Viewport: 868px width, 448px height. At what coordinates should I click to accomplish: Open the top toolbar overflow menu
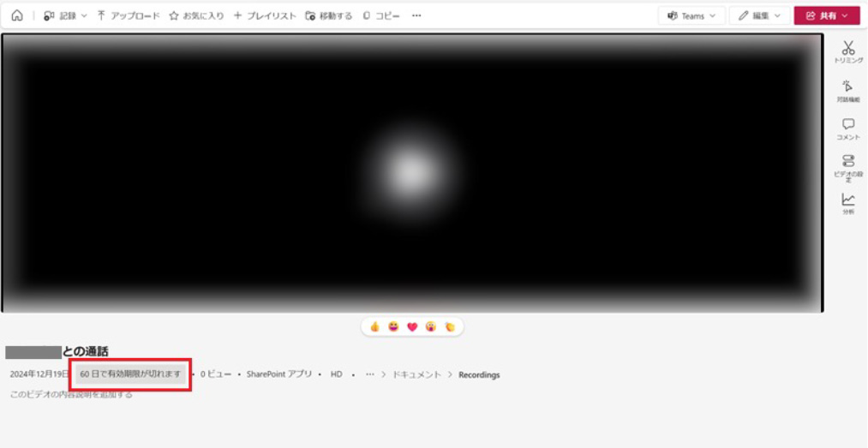[416, 16]
